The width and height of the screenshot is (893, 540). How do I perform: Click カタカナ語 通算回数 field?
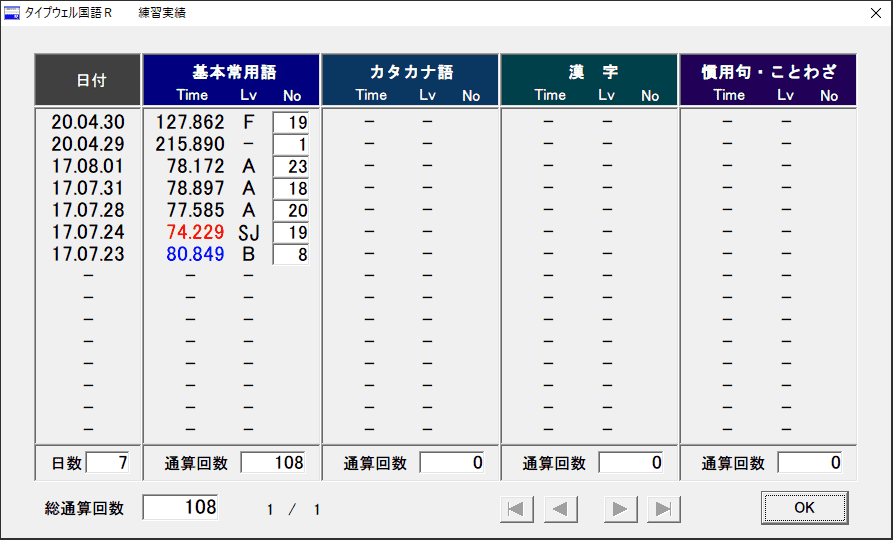coord(451,463)
